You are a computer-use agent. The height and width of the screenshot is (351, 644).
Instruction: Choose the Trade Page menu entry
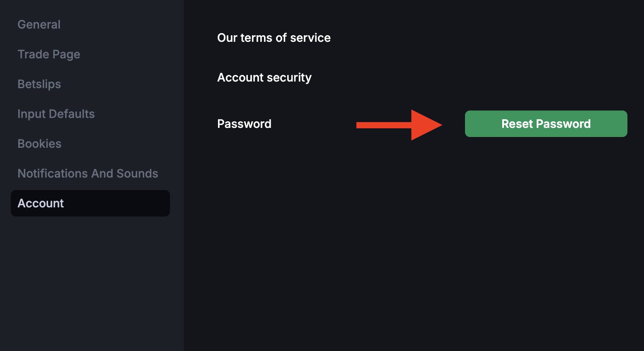49,54
